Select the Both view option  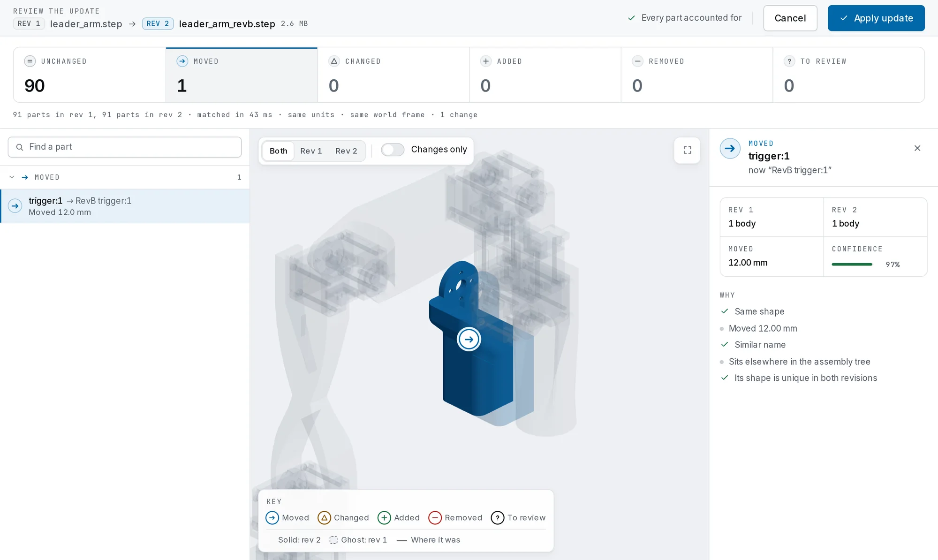pos(278,151)
